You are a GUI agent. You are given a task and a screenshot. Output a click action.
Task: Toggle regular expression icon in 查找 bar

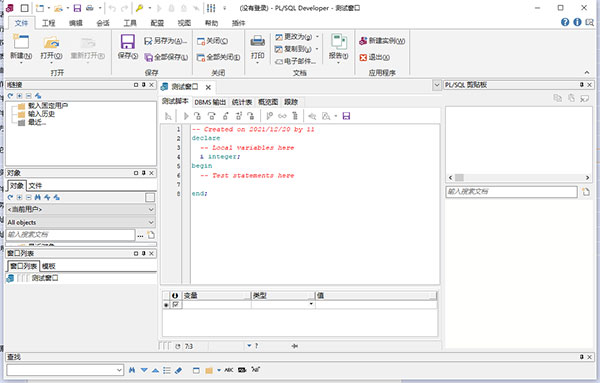pyautogui.click(x=256, y=370)
